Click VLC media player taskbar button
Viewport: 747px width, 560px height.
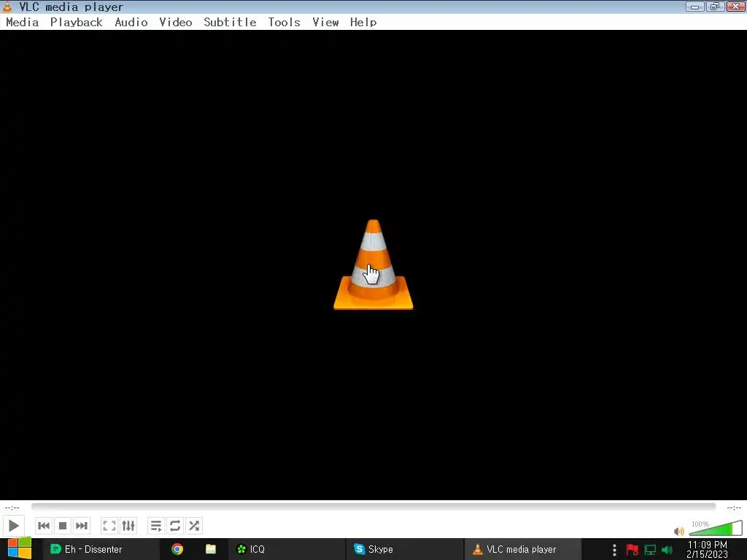[x=522, y=549]
